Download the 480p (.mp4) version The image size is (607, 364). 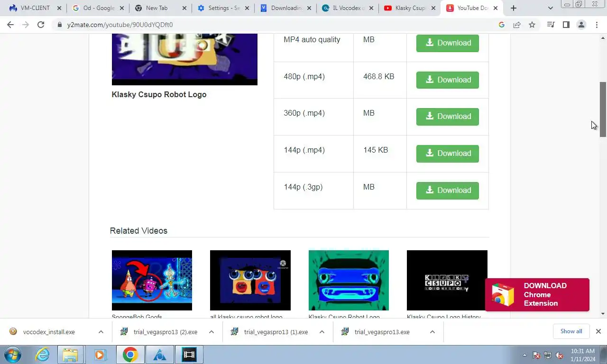[x=448, y=80]
